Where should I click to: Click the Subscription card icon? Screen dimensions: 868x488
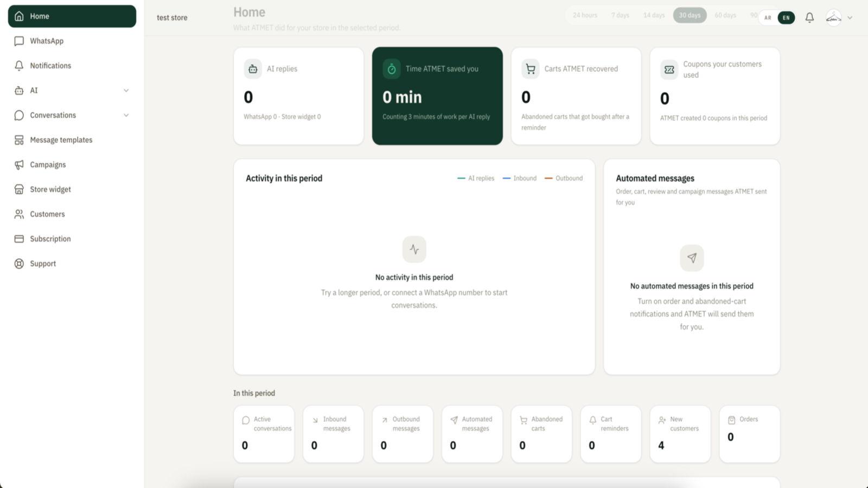coord(19,239)
